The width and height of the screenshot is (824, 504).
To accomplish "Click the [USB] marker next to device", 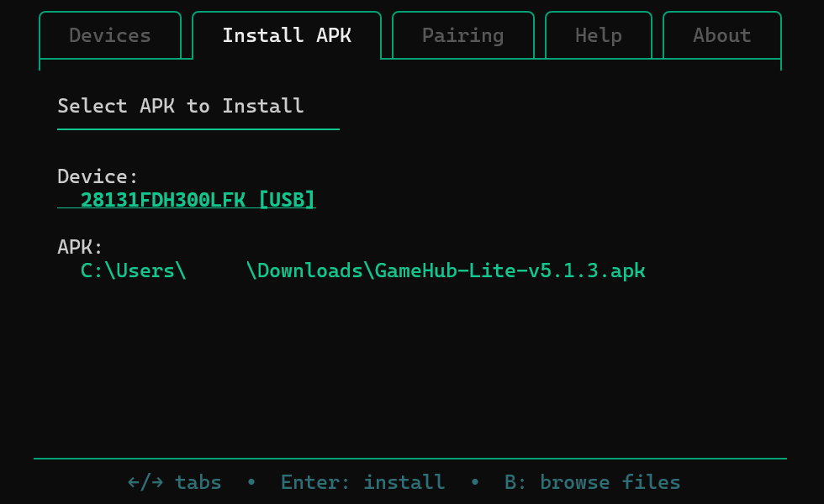I will tap(287, 199).
